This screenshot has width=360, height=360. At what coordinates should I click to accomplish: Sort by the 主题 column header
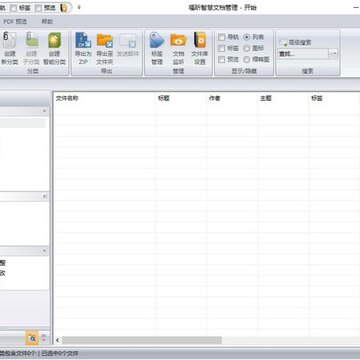coord(284,98)
